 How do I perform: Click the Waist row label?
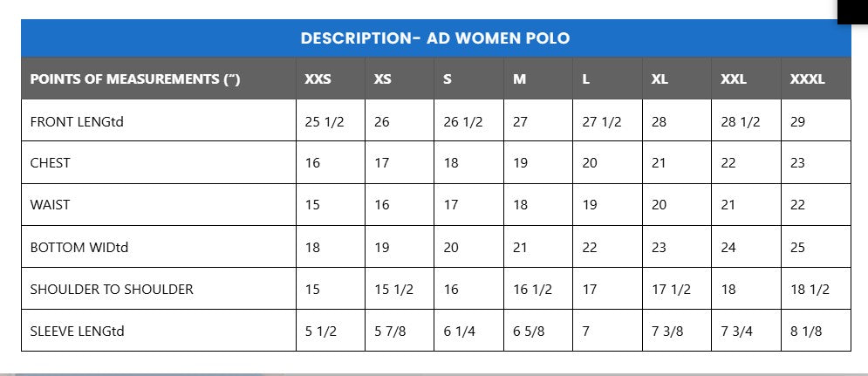click(x=50, y=205)
